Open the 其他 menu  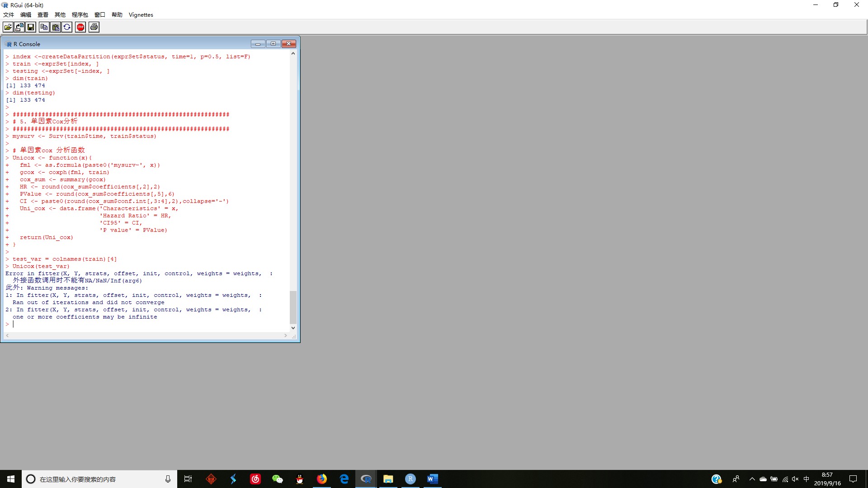tap(60, 14)
